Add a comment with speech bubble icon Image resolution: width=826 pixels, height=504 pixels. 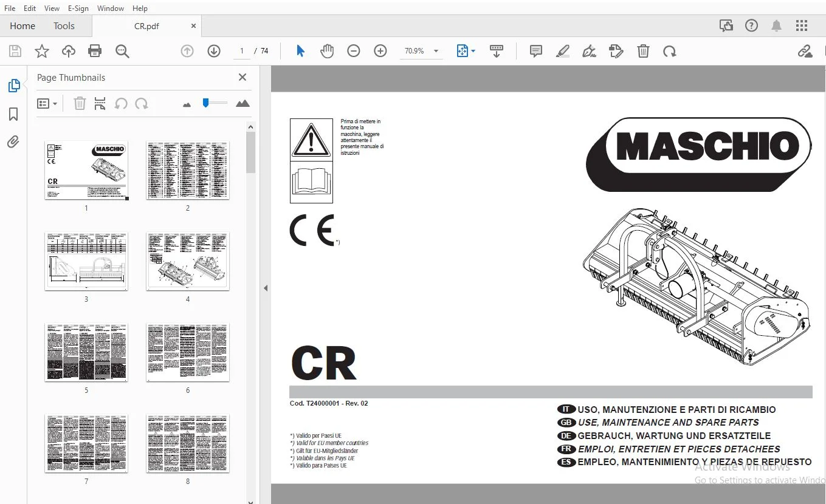pos(536,52)
